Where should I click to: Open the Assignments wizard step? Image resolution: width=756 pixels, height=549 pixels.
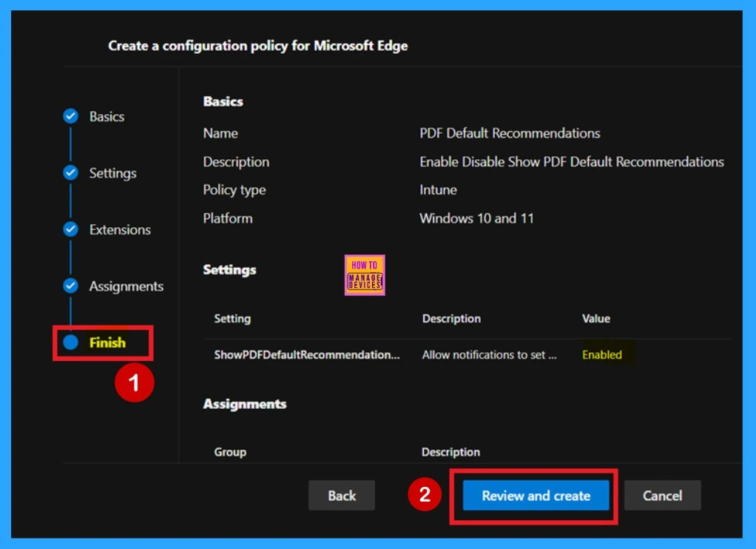(x=126, y=286)
